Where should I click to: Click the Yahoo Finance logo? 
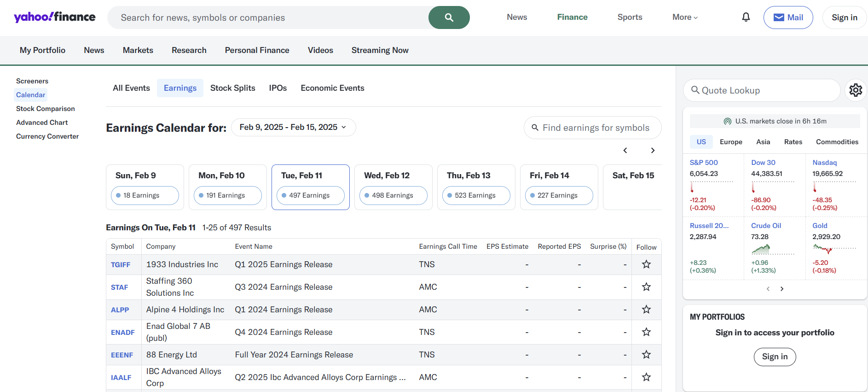coord(55,18)
